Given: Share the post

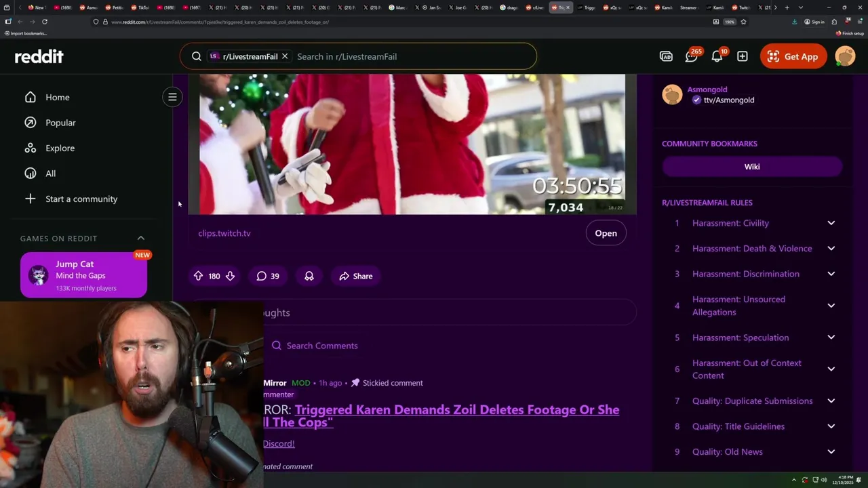Looking at the screenshot, I should [x=356, y=276].
